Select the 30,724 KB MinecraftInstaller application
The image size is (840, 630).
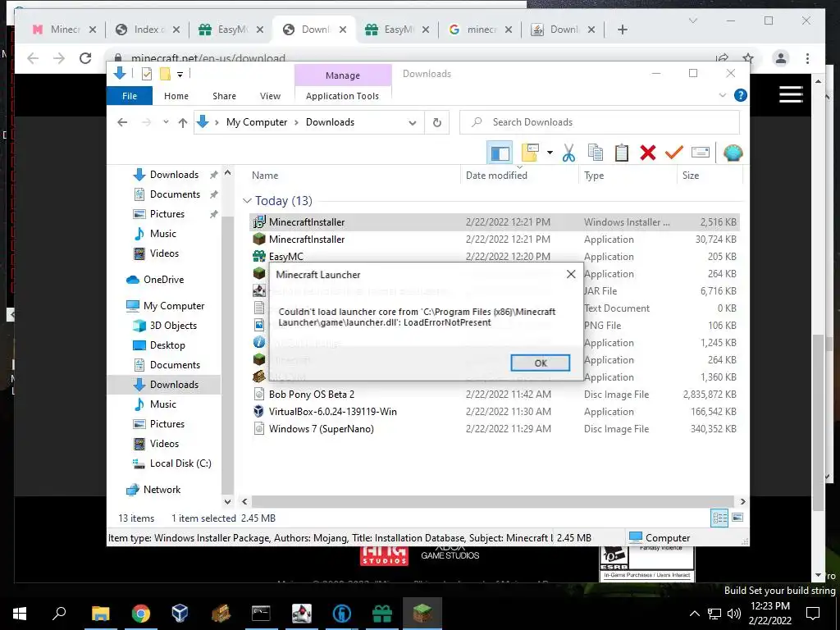(494, 240)
